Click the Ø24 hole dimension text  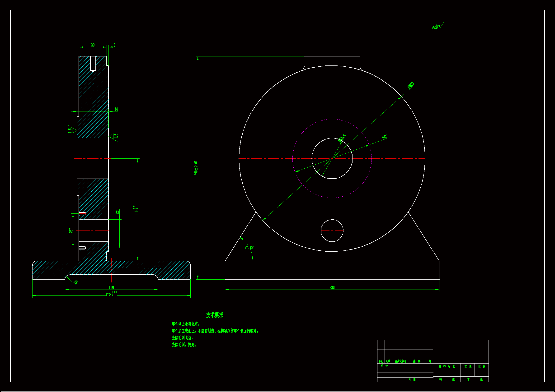tap(117, 212)
